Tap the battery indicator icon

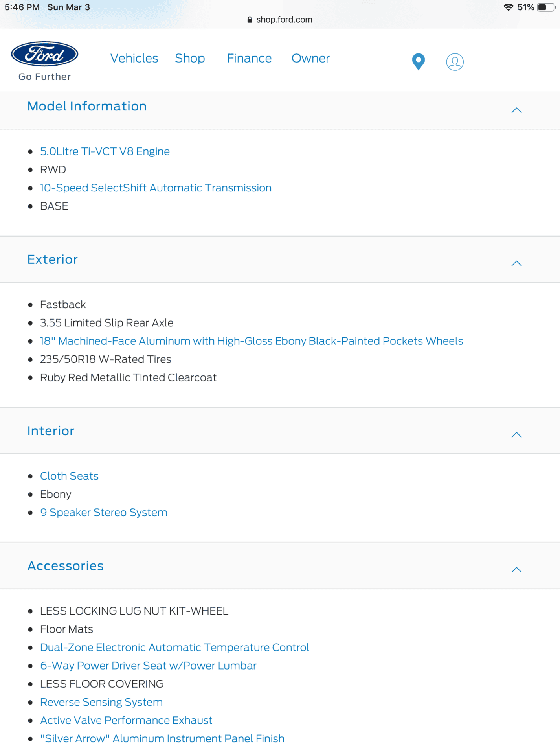[546, 7]
